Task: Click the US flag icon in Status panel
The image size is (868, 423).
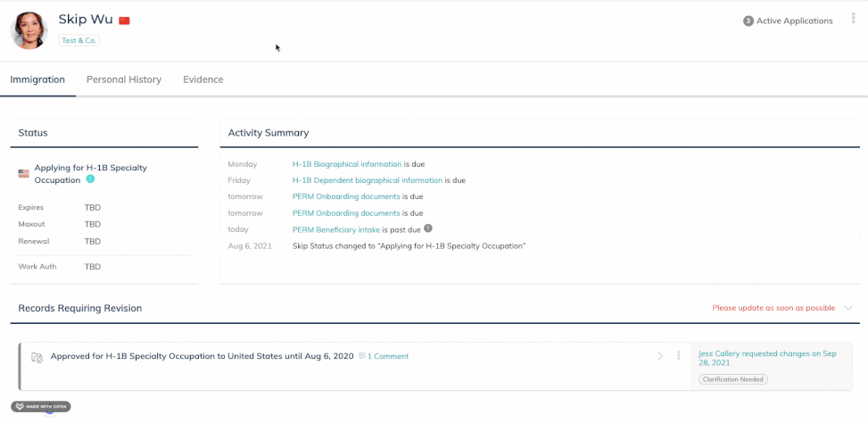Action: coord(24,173)
